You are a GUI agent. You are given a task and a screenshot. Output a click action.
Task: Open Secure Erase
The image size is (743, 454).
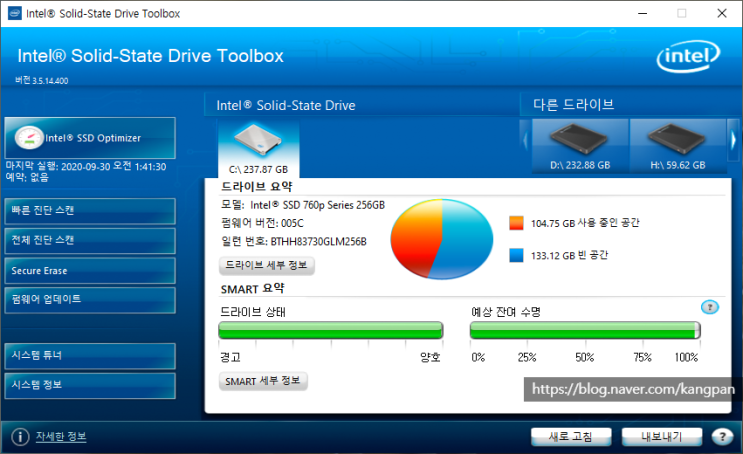click(x=90, y=271)
